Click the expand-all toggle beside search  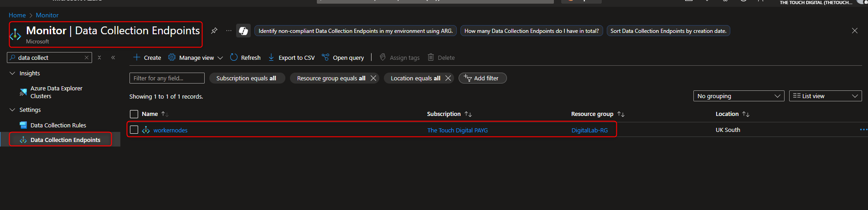[x=99, y=58]
